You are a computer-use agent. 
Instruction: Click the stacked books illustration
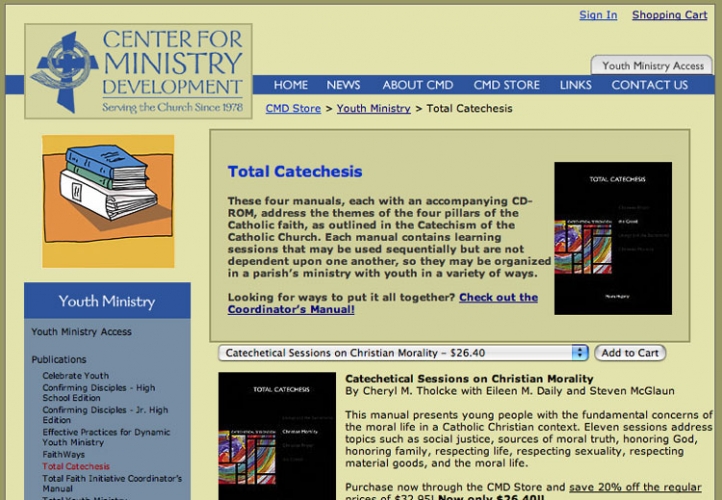(x=108, y=201)
